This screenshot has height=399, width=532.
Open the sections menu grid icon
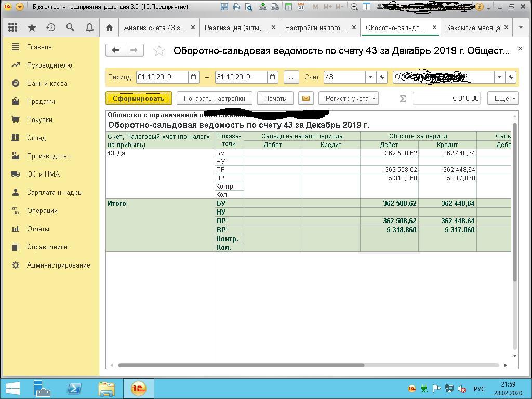[x=13, y=28]
